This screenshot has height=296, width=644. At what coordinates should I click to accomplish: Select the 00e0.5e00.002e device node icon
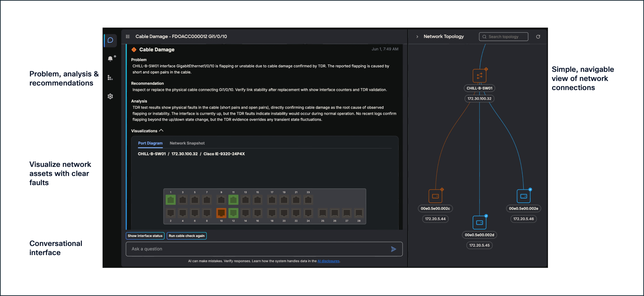pyautogui.click(x=523, y=196)
